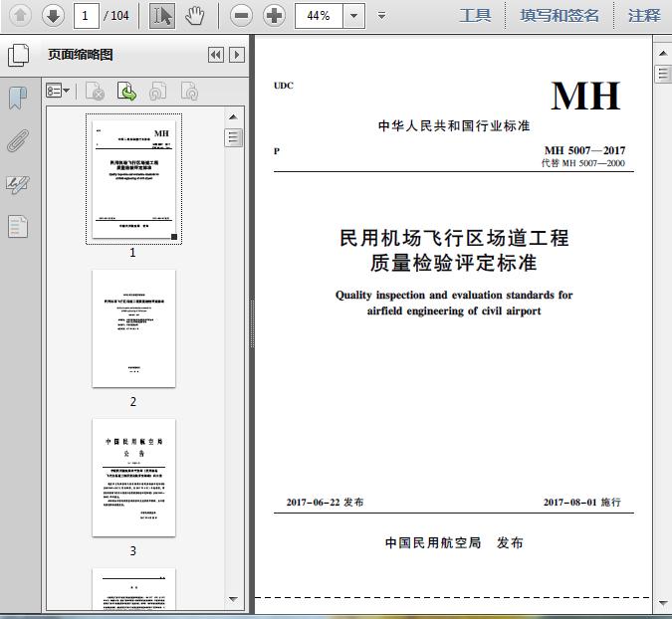Go to the next page with down arrow
Viewport: 672px width, 619px height.
pyautogui.click(x=53, y=15)
